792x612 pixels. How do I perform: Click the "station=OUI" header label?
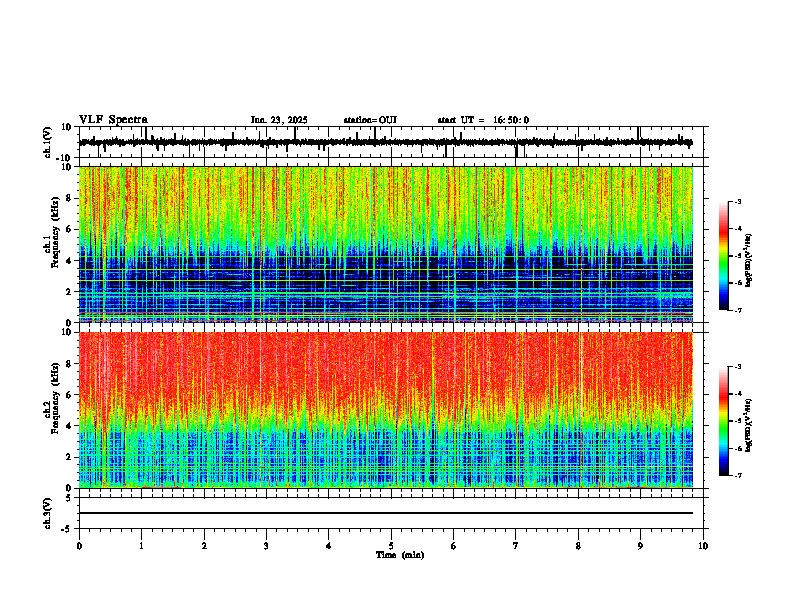click(x=370, y=120)
